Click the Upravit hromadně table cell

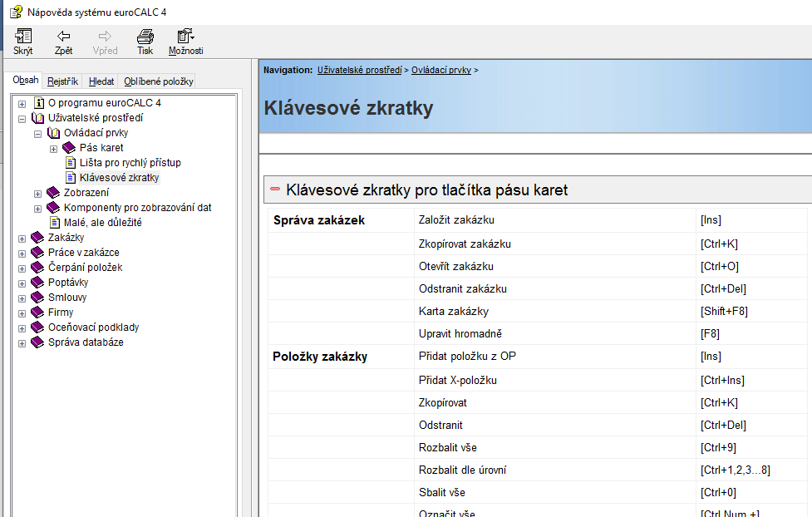tap(554, 333)
